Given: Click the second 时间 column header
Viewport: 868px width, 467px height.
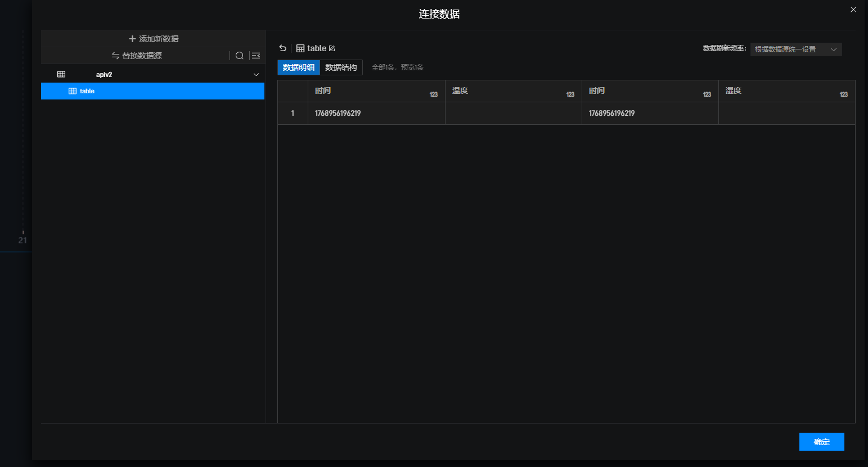Looking at the screenshot, I should [597, 90].
